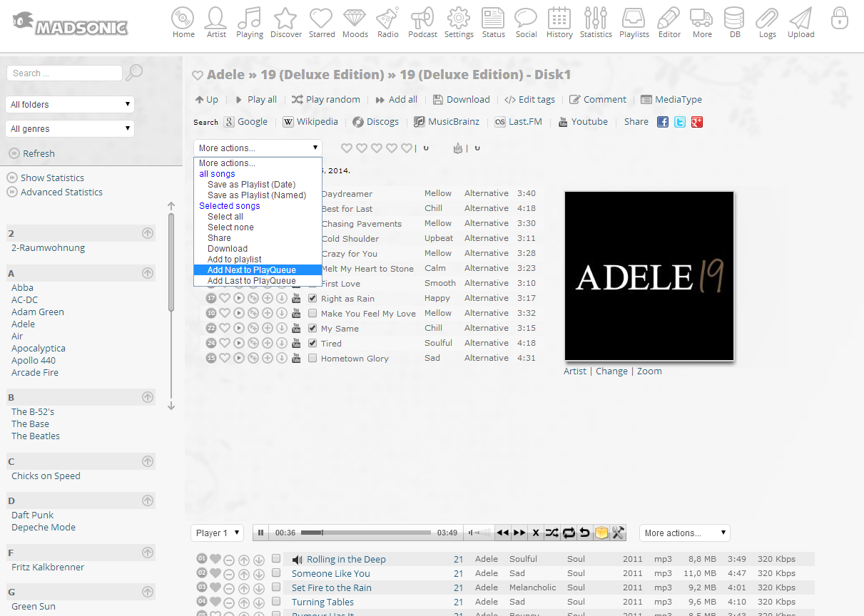864x616 pixels.
Task: Pause playback in the player
Action: coord(261,533)
